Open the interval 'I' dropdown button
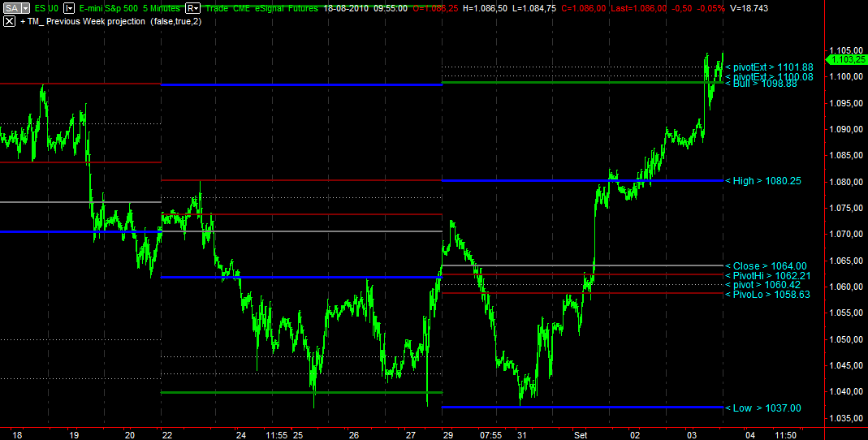 (69, 8)
